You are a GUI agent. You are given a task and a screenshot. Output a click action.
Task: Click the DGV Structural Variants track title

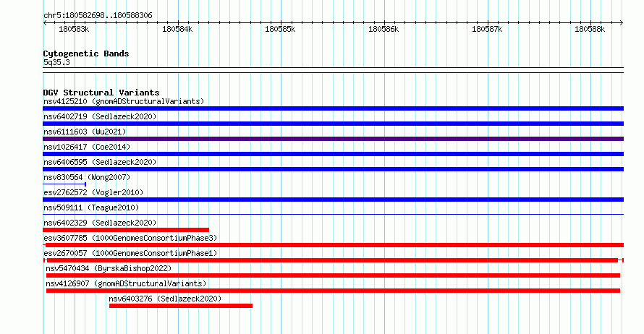101,93
